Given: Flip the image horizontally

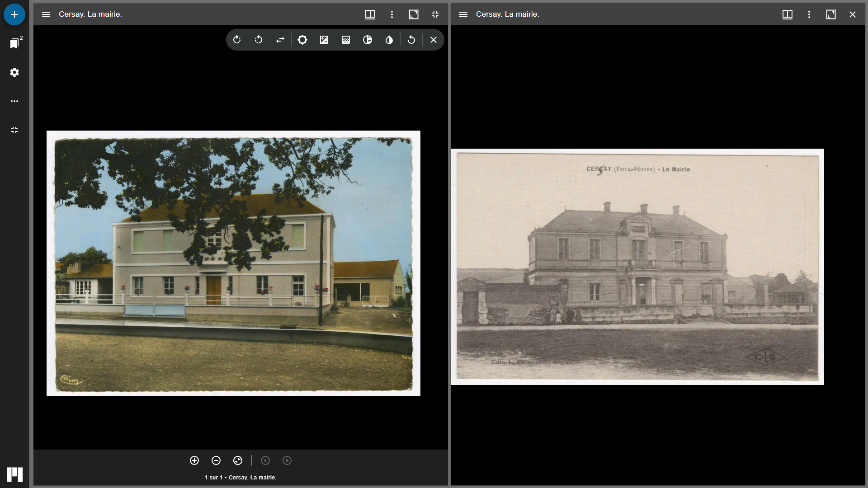Looking at the screenshot, I should pyautogui.click(x=280, y=40).
